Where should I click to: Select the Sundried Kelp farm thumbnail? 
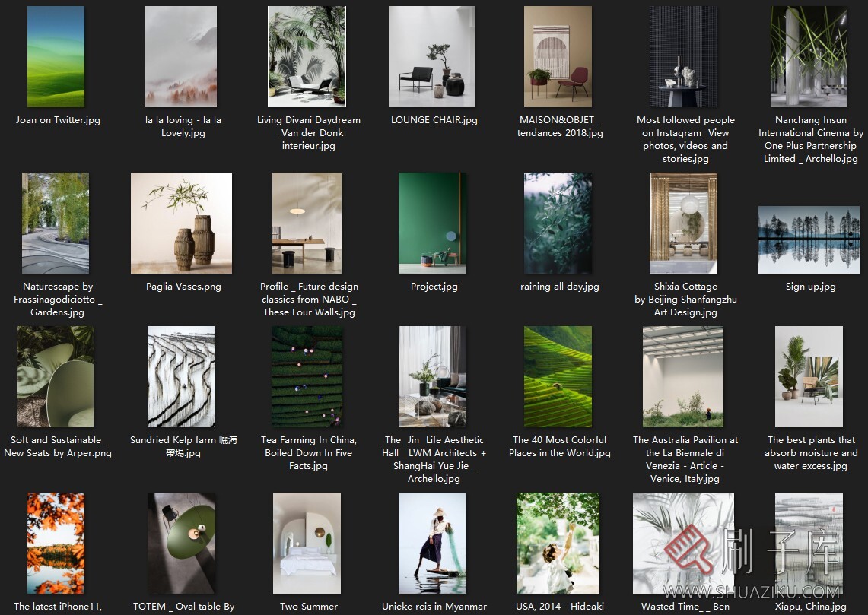point(181,377)
